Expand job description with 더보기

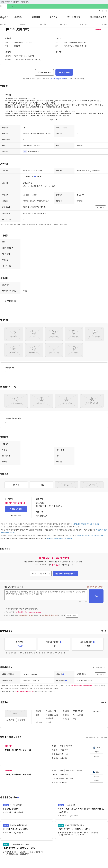pos(54,120)
